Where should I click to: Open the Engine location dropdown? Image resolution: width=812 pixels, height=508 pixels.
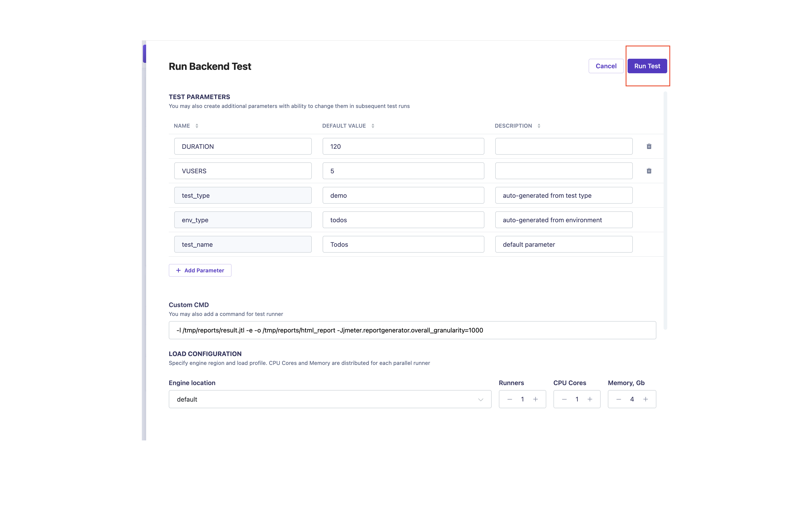pos(330,399)
